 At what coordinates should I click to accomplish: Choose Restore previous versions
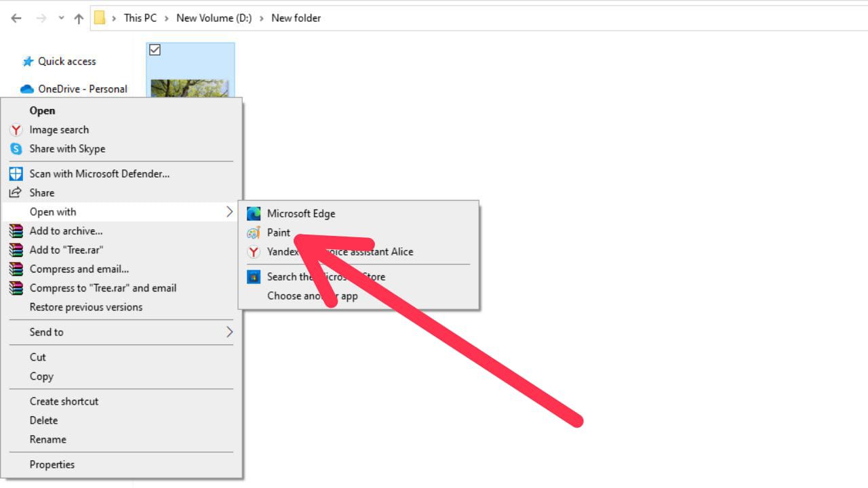tap(122, 306)
